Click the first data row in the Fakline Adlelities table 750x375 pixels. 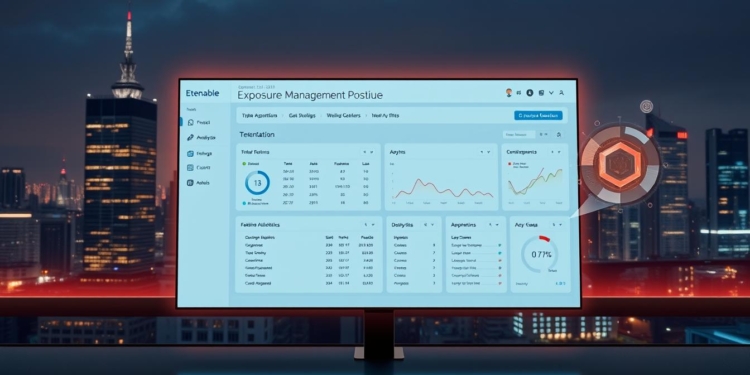click(309, 244)
